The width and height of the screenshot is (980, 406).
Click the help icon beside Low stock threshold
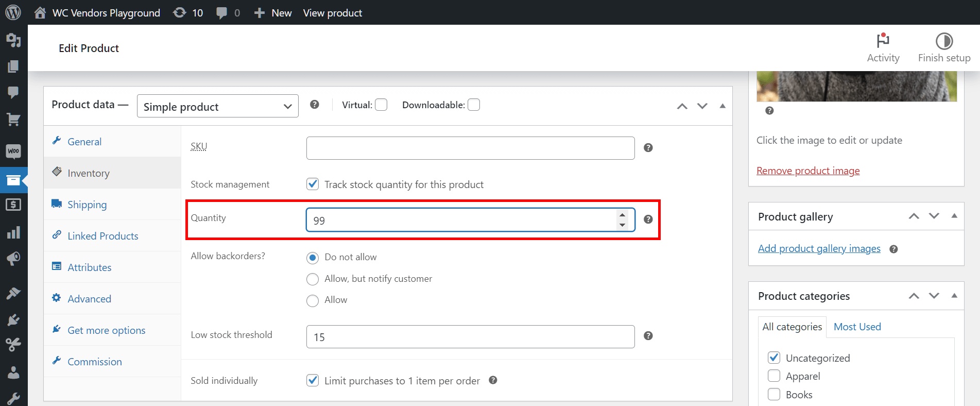[x=648, y=336]
